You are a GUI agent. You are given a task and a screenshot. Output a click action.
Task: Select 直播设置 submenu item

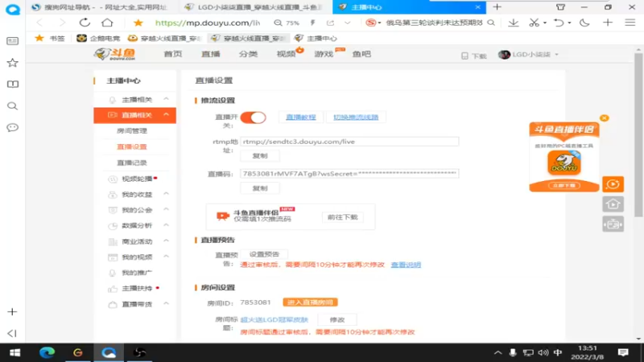coord(132,147)
